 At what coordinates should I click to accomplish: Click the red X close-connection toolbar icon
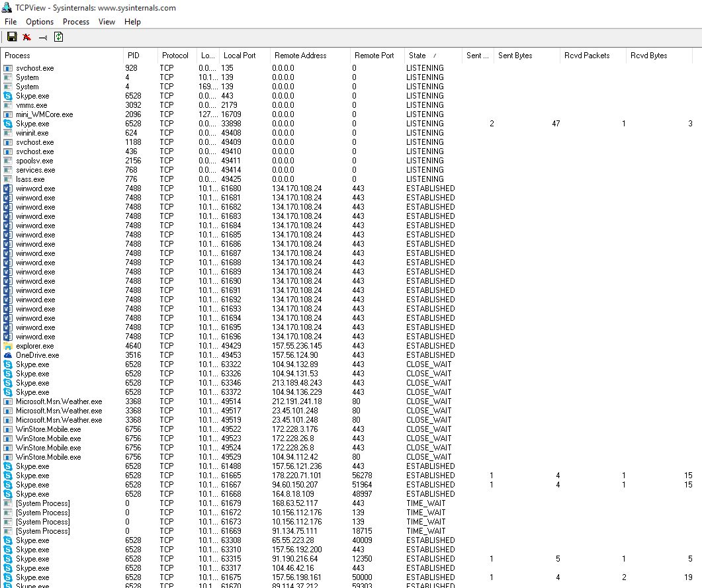(27, 37)
